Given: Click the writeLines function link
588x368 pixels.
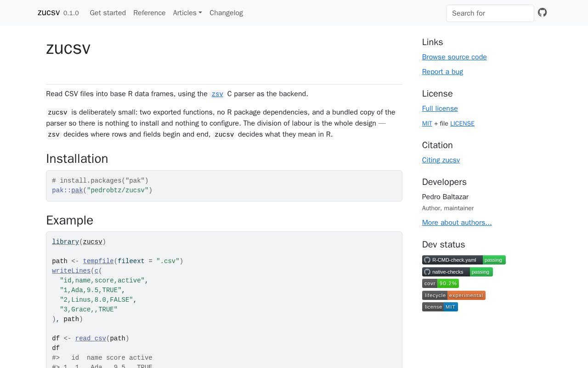Looking at the screenshot, I should pyautogui.click(x=71, y=270).
